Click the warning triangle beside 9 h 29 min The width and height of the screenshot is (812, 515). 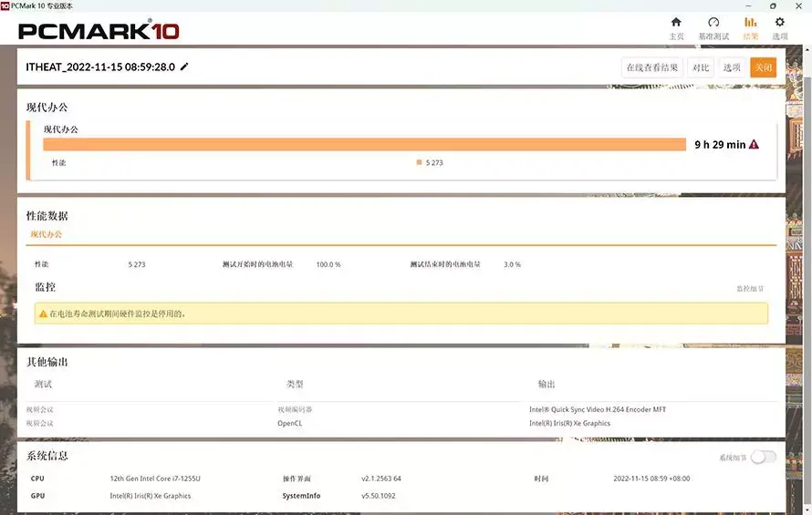point(754,144)
